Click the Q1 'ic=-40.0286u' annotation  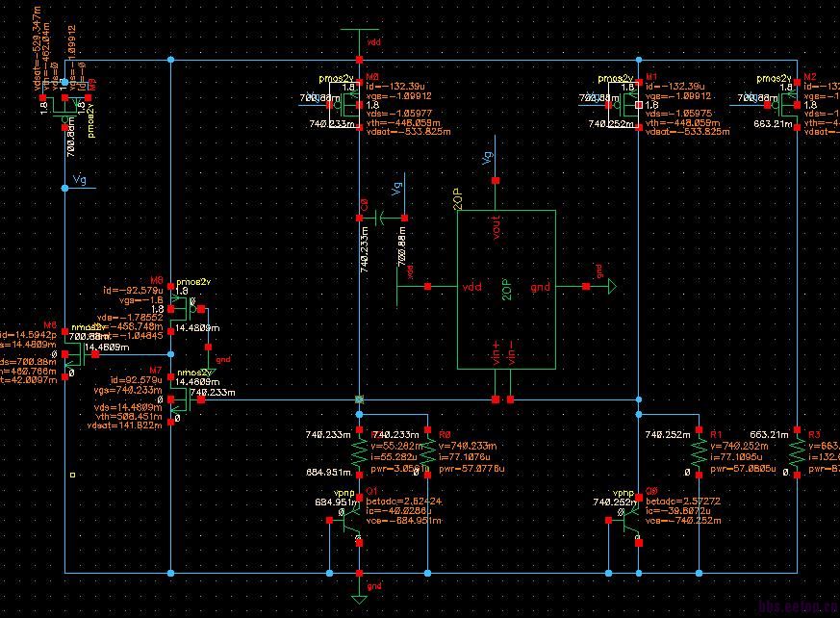click(399, 511)
